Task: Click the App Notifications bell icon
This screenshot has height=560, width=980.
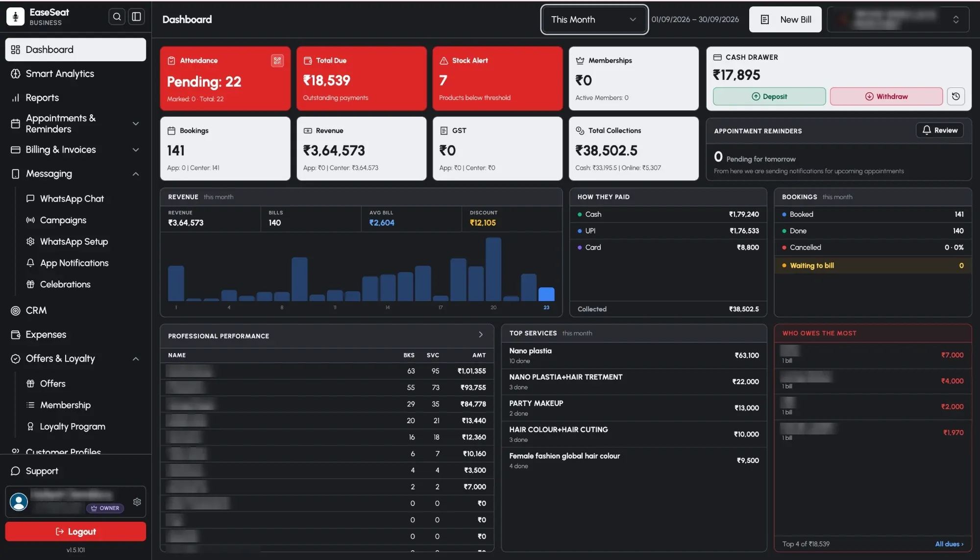Action: [x=30, y=263]
